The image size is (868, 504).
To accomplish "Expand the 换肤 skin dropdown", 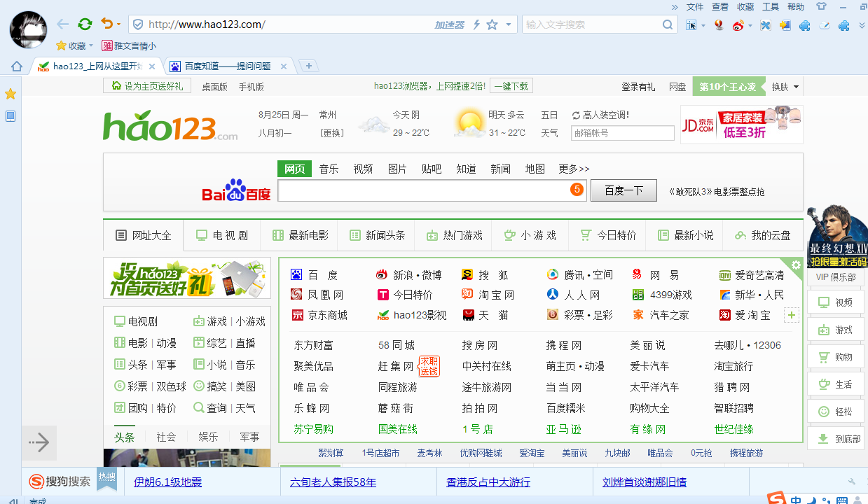I will pyautogui.click(x=784, y=87).
